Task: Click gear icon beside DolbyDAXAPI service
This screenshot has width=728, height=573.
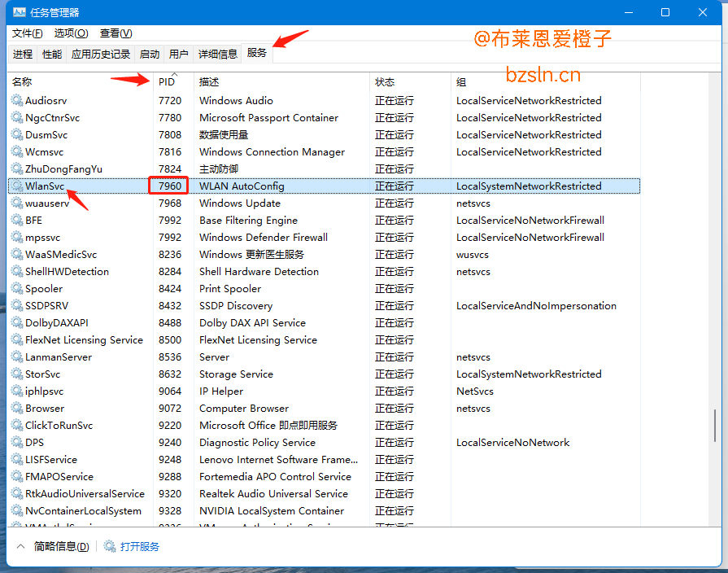Action: pyautogui.click(x=17, y=322)
